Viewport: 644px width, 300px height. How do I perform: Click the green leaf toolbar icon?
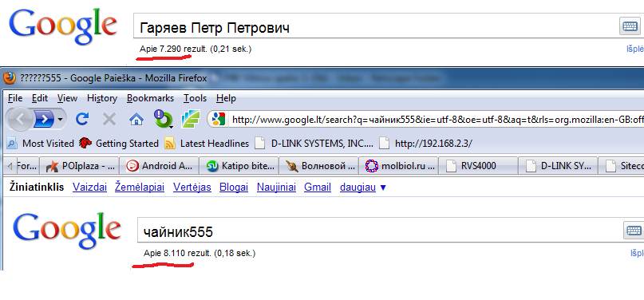pyautogui.click(x=191, y=119)
